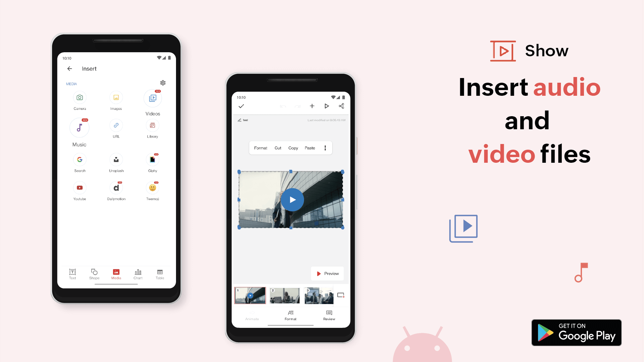Switch to the Review tab
The width and height of the screenshot is (644, 362).
[x=329, y=315]
